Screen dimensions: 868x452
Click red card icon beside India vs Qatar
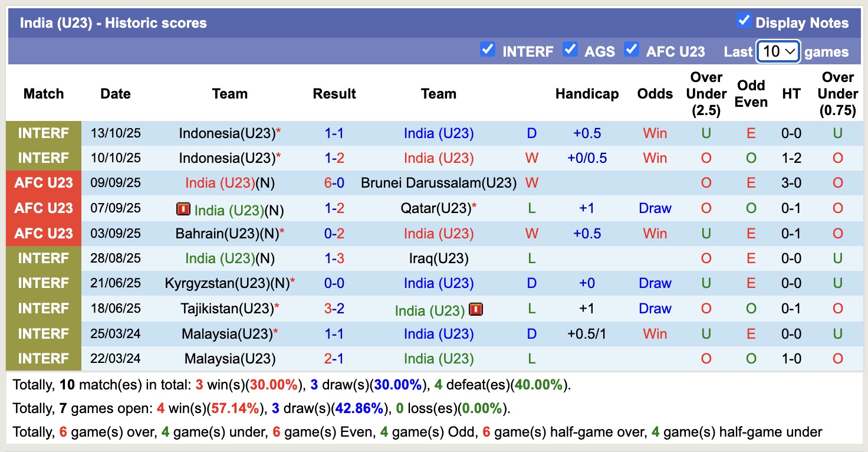[x=183, y=209]
